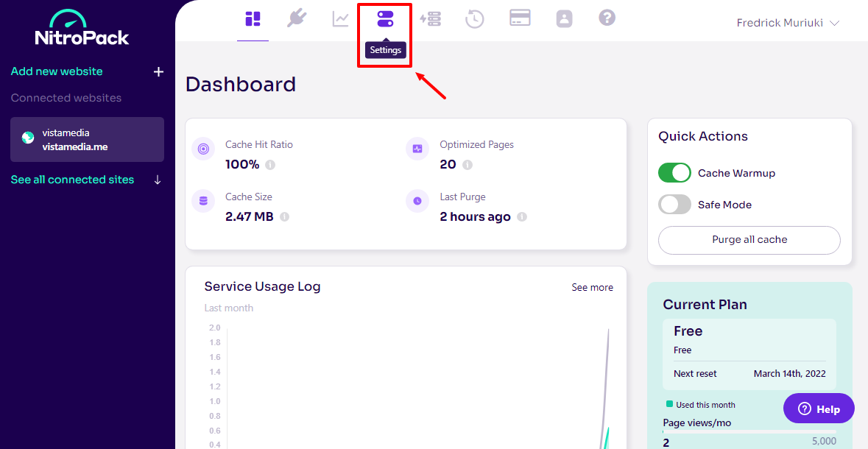Screen dimensions: 868x449
Task: Open the Integrations plug icon
Action: tap(297, 19)
